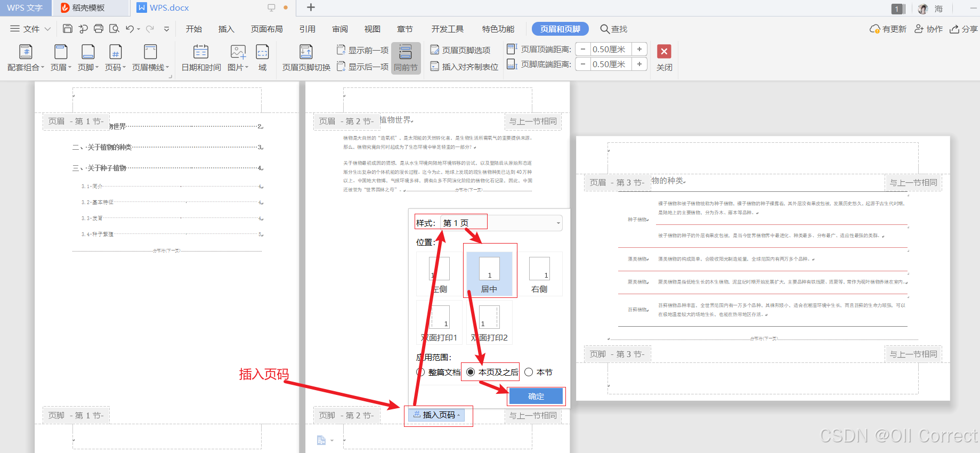Open the 插入页码 dropdown button in footer

click(x=437, y=415)
